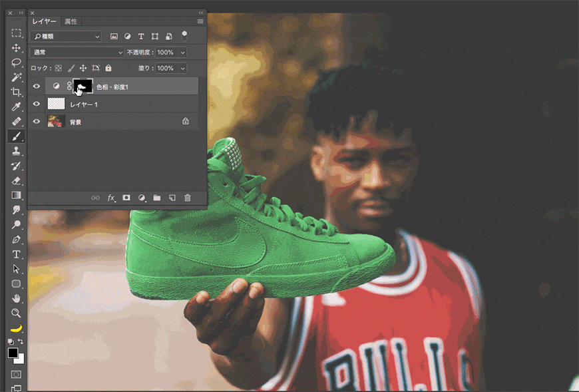Viewport: 579px width, 392px height.
Task: Reset default foreground and background colors
Action: 11,341
